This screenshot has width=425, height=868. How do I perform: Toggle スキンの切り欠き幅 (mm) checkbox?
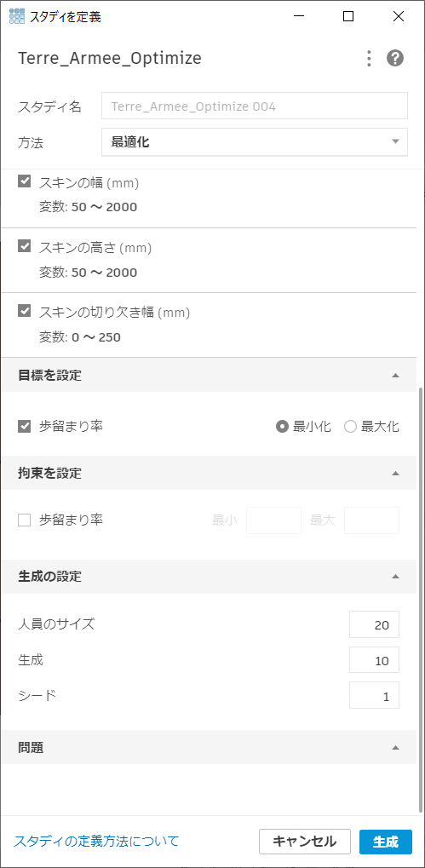tap(25, 312)
